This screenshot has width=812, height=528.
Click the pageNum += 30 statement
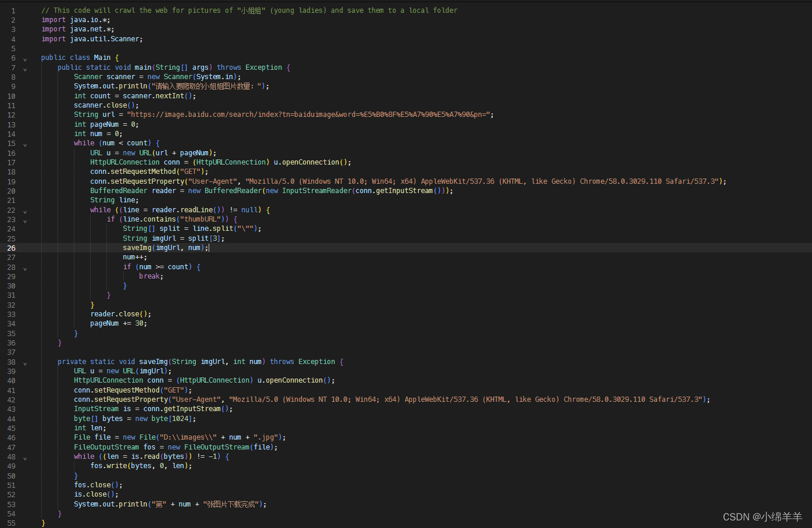119,323
